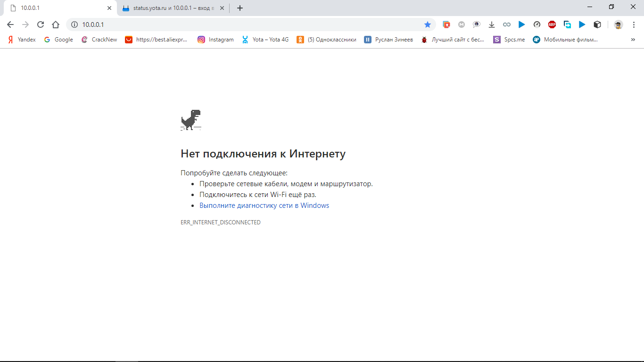The height and width of the screenshot is (362, 644).
Task: Open the best.aliexpress bookmark
Action: tap(156, 40)
